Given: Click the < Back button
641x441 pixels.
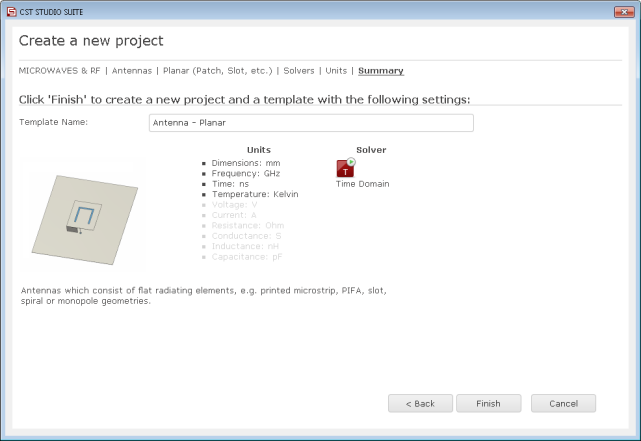Looking at the screenshot, I should click(420, 403).
